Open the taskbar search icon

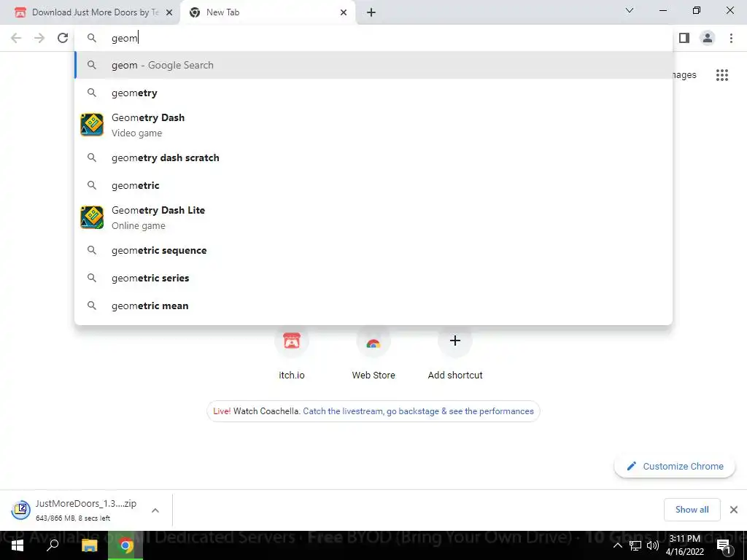click(53, 545)
